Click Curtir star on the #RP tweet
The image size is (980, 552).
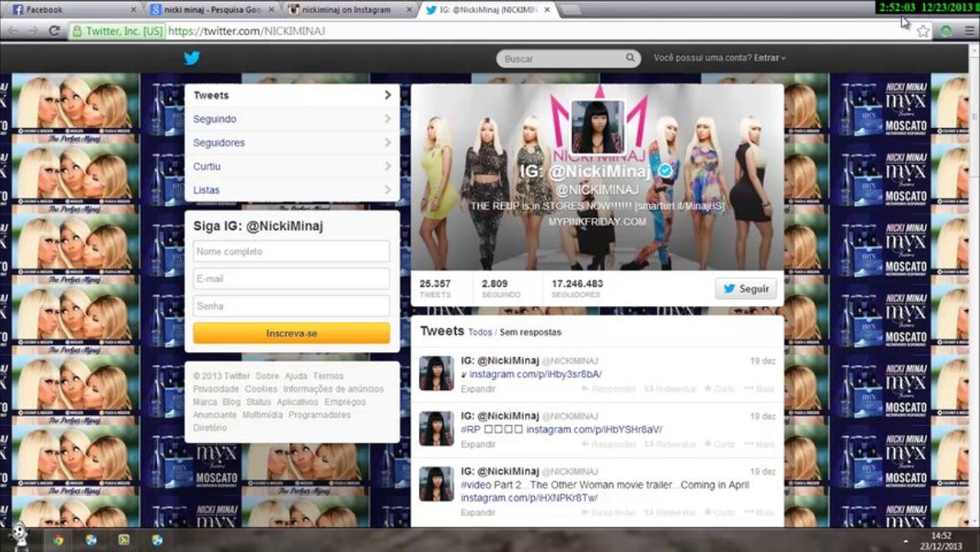point(719,445)
